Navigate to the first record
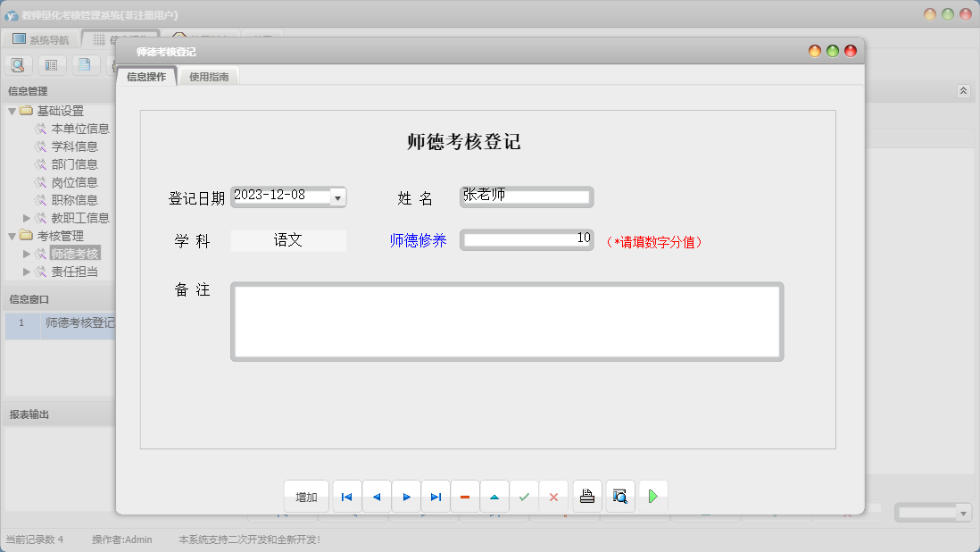 click(x=346, y=496)
